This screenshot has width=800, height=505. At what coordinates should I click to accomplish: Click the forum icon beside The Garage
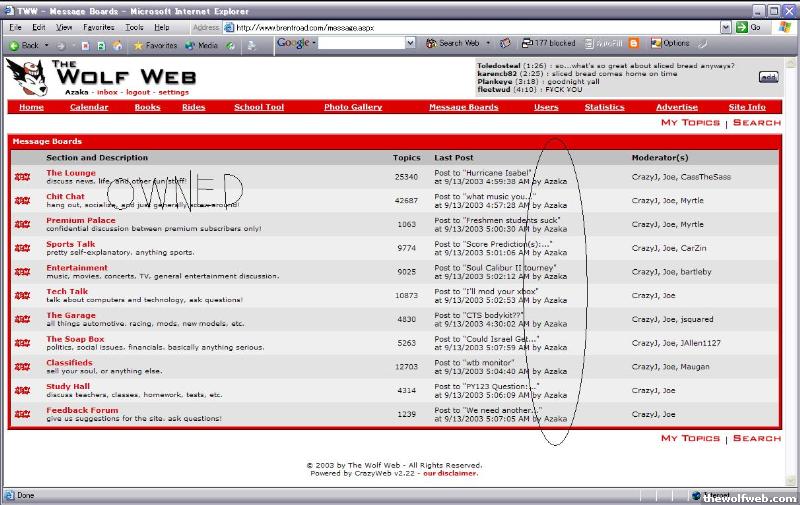[x=22, y=319]
